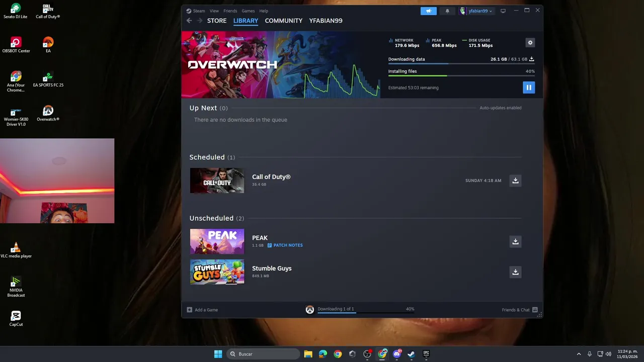Open CapCut desktop shortcut
The image size is (644, 362).
16,319
